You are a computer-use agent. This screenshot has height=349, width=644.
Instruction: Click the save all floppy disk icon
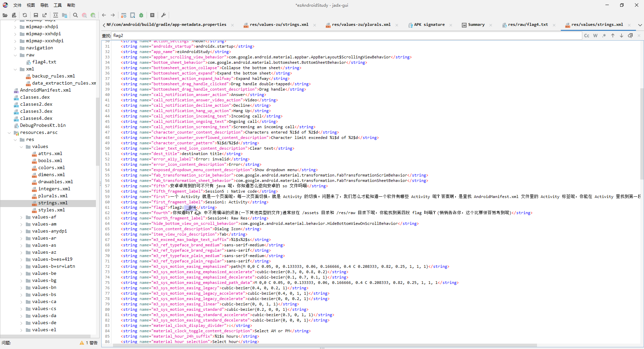coord(36,15)
